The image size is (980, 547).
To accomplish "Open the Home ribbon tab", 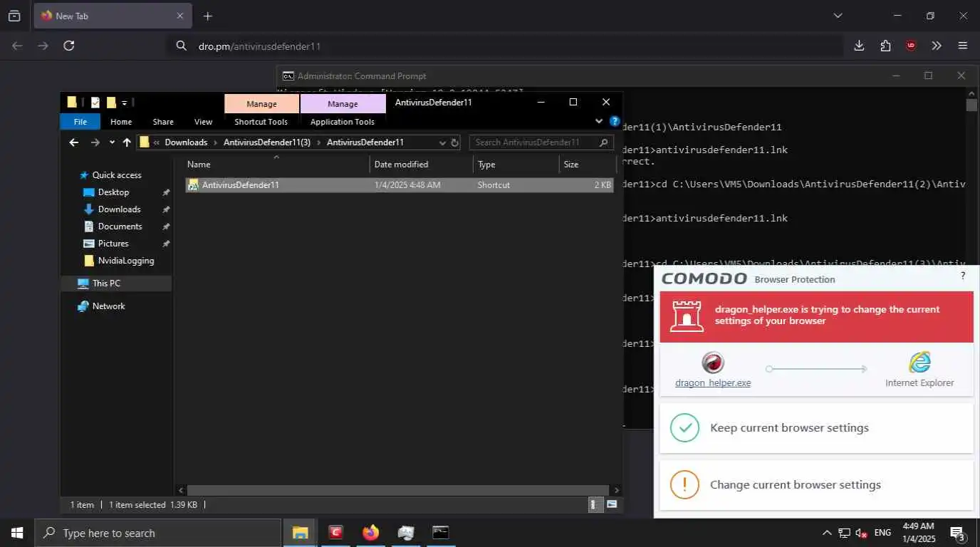I will click(121, 122).
